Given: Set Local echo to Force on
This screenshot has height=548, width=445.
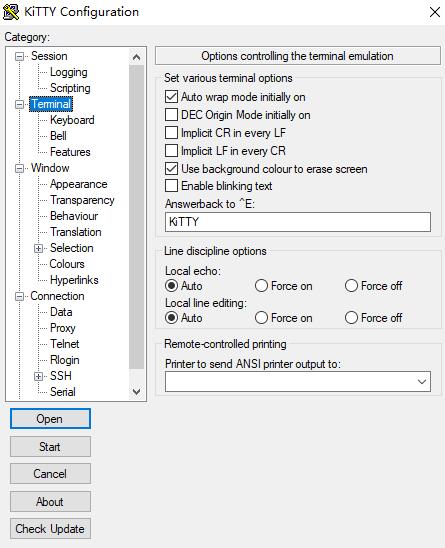Looking at the screenshot, I should pos(261,286).
